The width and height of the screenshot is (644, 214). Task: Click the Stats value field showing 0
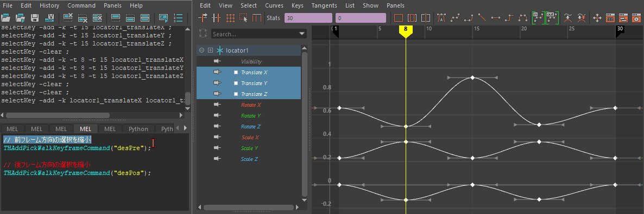[x=361, y=18]
